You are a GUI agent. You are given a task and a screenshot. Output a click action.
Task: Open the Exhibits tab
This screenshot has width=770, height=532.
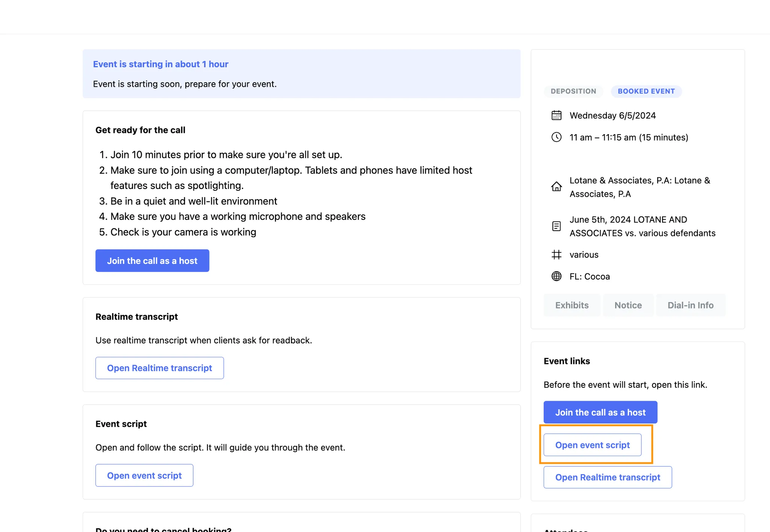[572, 305]
